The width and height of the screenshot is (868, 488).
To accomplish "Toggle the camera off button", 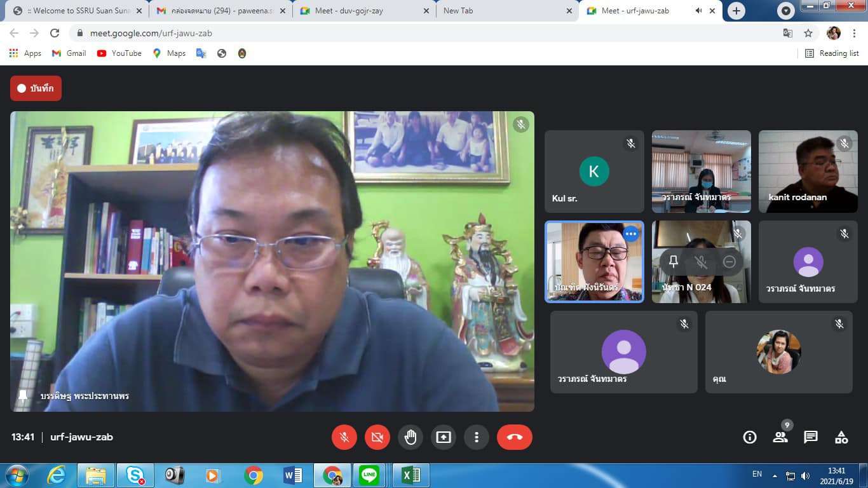I will tap(377, 437).
